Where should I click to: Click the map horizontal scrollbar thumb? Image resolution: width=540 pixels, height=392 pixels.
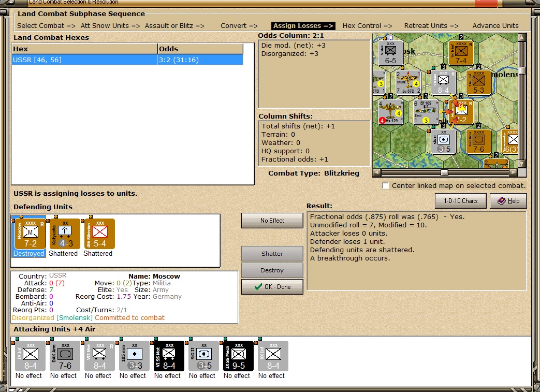444,172
